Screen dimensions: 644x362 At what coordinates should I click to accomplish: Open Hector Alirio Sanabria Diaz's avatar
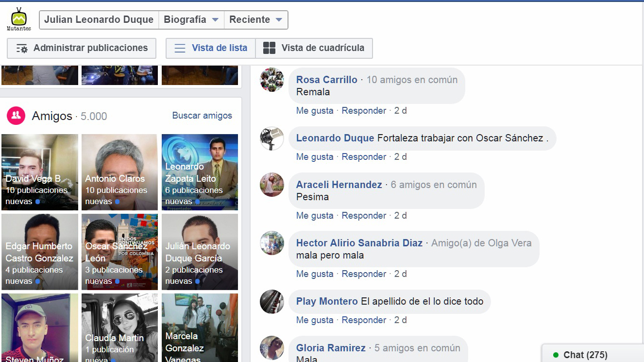click(272, 243)
